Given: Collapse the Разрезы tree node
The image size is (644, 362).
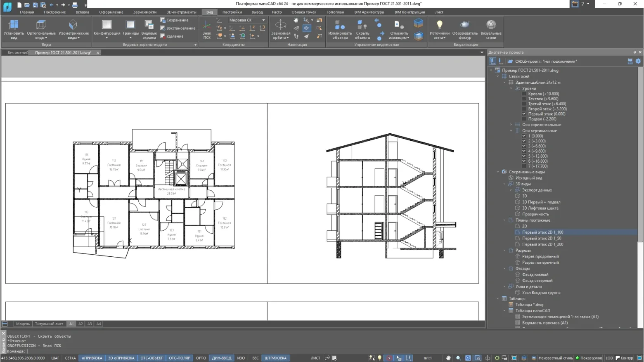Looking at the screenshot, I should [x=504, y=251].
